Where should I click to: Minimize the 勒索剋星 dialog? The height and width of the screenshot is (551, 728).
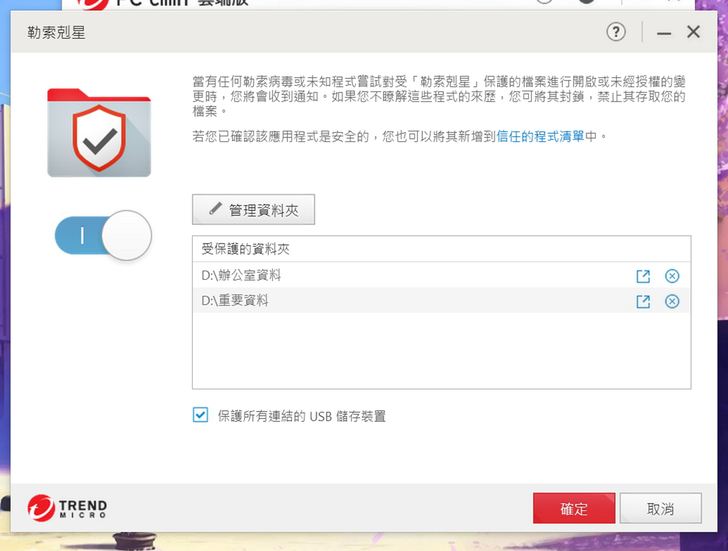point(663,33)
